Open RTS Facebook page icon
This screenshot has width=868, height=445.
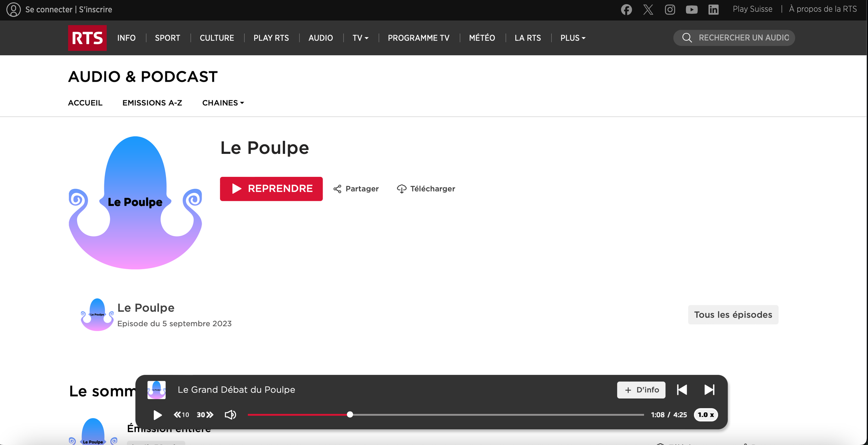626,9
